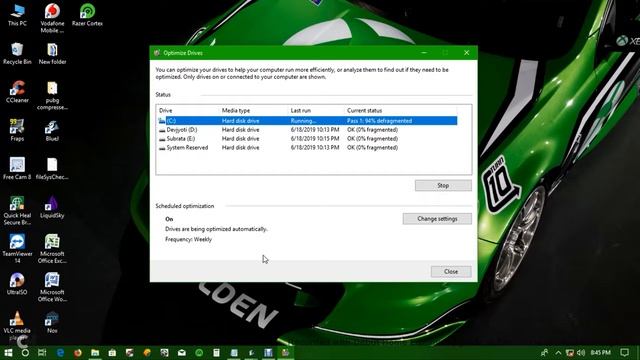Open Cortana search circle on taskbar
The image size is (640, 360).
click(x=25, y=353)
